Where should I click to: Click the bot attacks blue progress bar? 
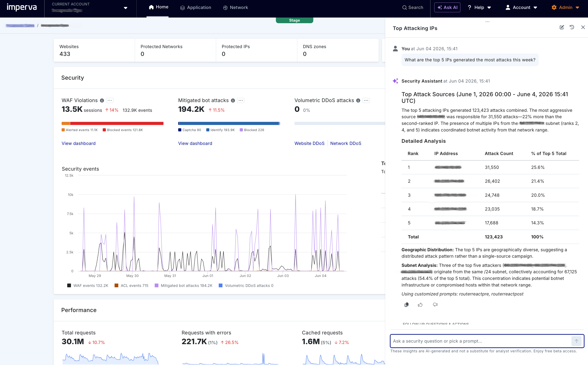tap(229, 123)
